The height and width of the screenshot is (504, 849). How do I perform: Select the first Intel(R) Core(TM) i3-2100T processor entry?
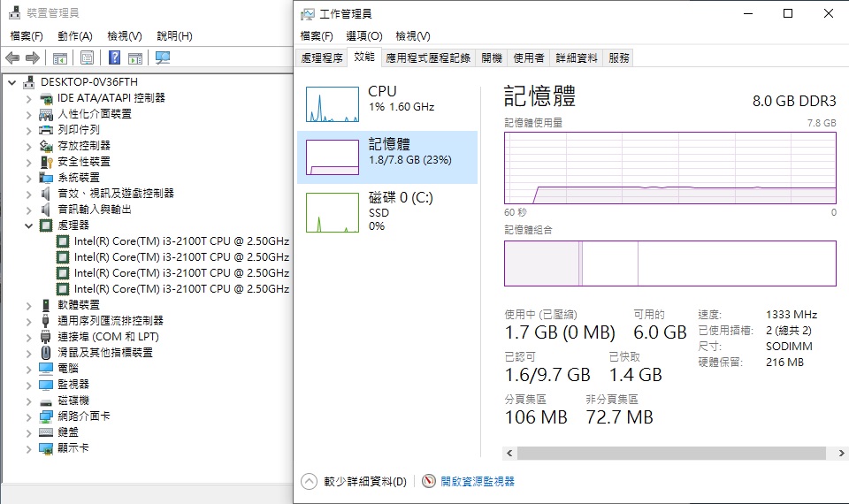181,241
